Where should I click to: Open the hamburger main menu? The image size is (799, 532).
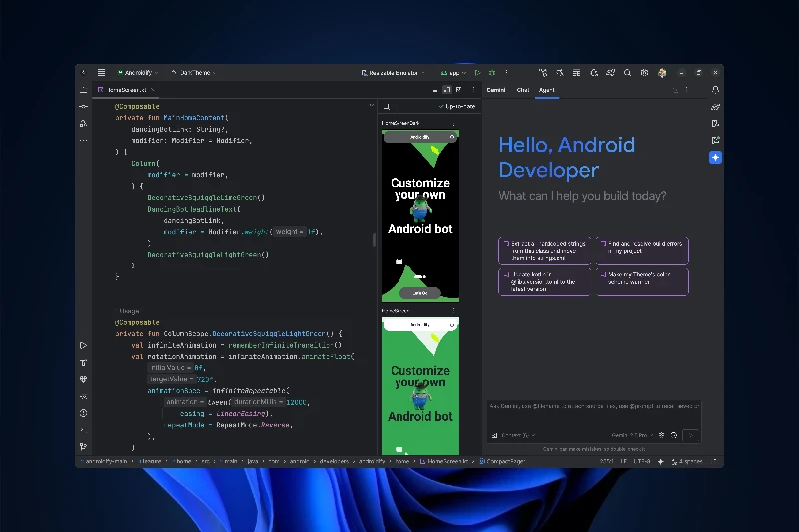click(x=102, y=72)
